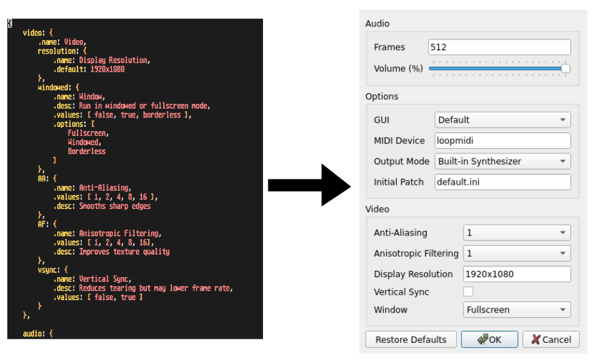Screen dimensions: 596x364
Task: Click the Audio section heading in dialog
Action: (377, 24)
